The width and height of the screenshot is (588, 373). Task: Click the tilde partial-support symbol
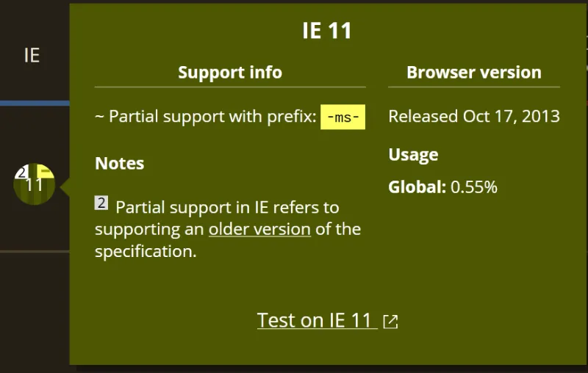[x=99, y=117]
